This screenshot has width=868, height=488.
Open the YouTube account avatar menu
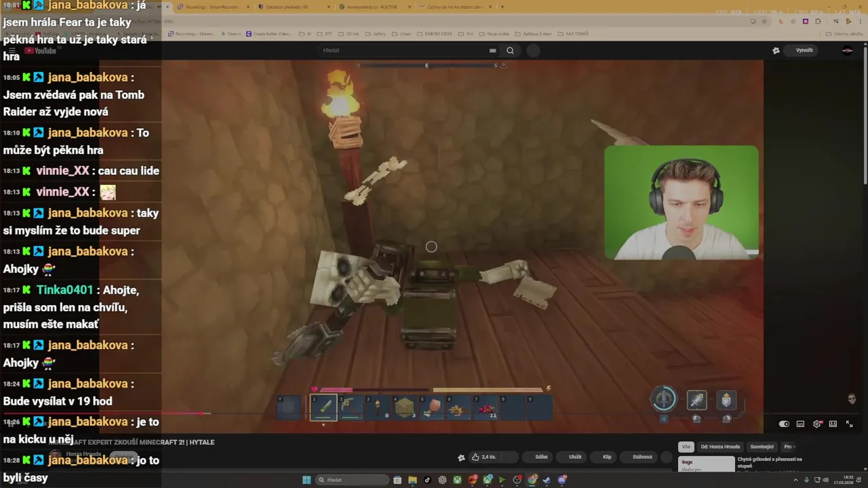(x=847, y=50)
